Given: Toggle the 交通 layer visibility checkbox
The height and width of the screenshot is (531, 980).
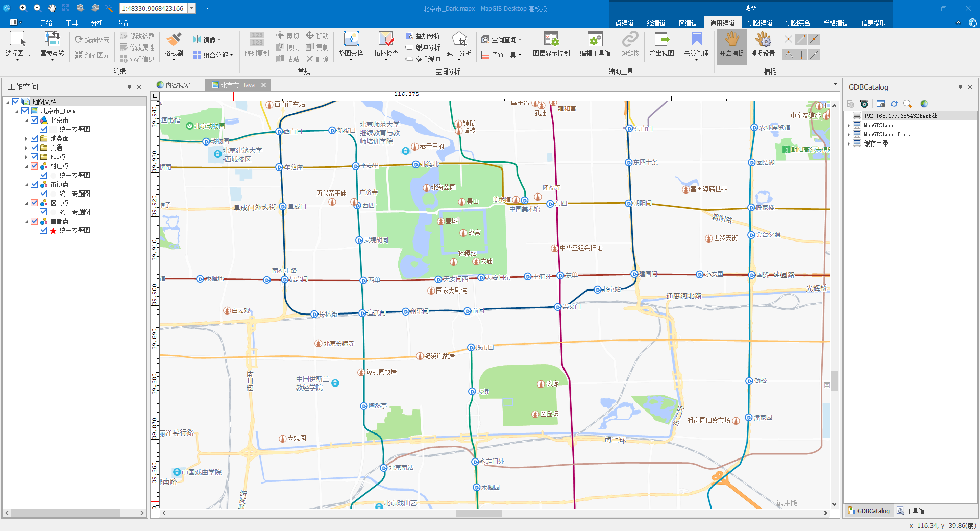Looking at the screenshot, I should [34, 148].
